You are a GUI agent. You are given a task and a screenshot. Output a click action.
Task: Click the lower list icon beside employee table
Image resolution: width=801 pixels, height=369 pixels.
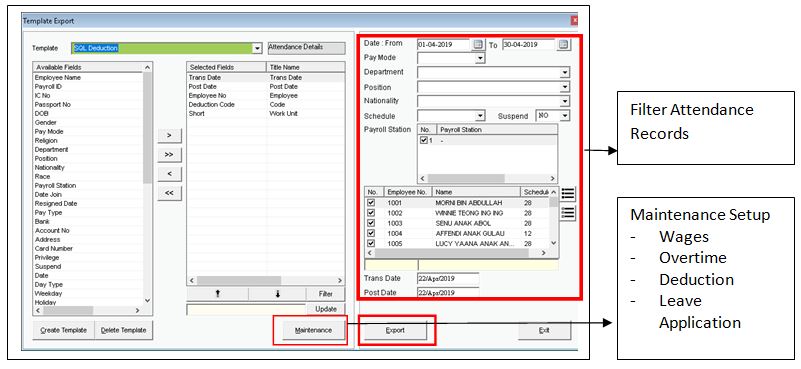coord(568,213)
